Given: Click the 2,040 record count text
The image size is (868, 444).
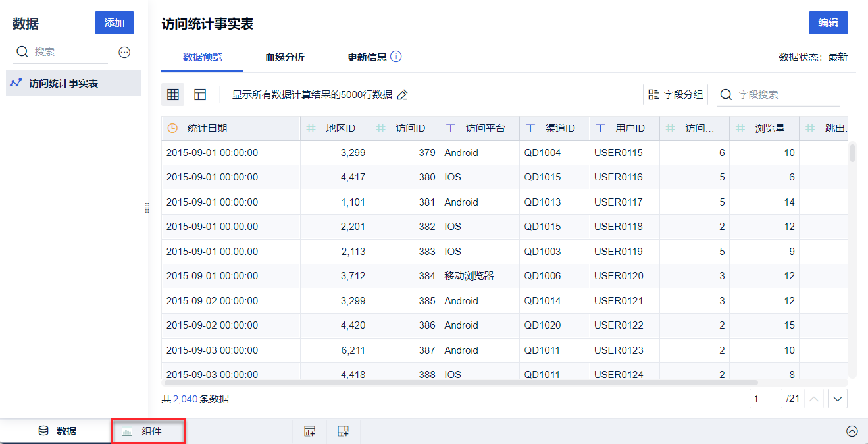Looking at the screenshot, I should pos(184,399).
